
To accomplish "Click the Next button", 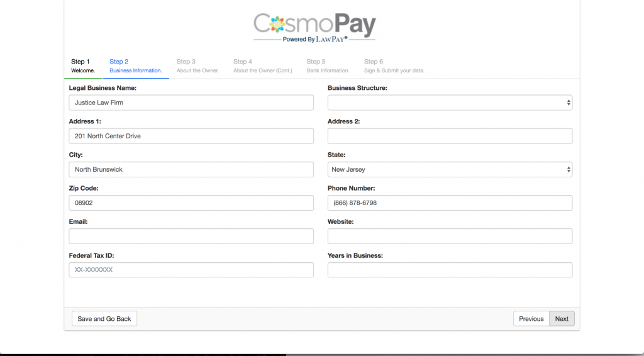I will [562, 319].
